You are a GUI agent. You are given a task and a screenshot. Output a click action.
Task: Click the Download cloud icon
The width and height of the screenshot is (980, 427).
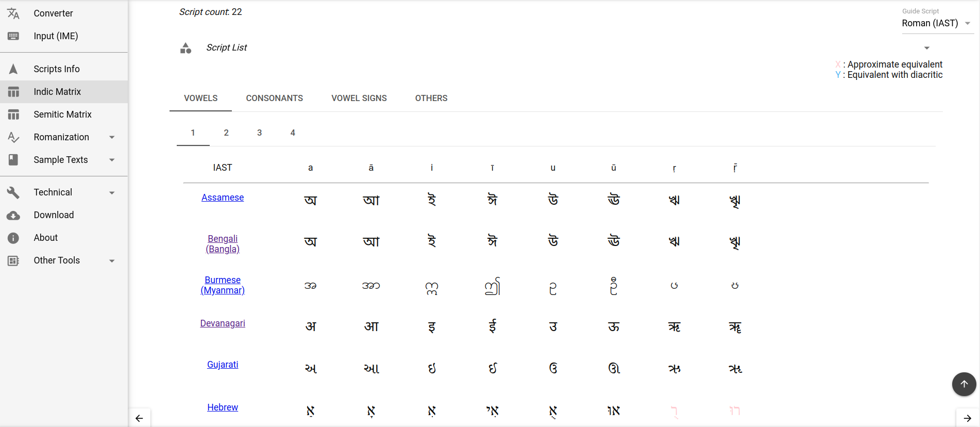coord(13,216)
